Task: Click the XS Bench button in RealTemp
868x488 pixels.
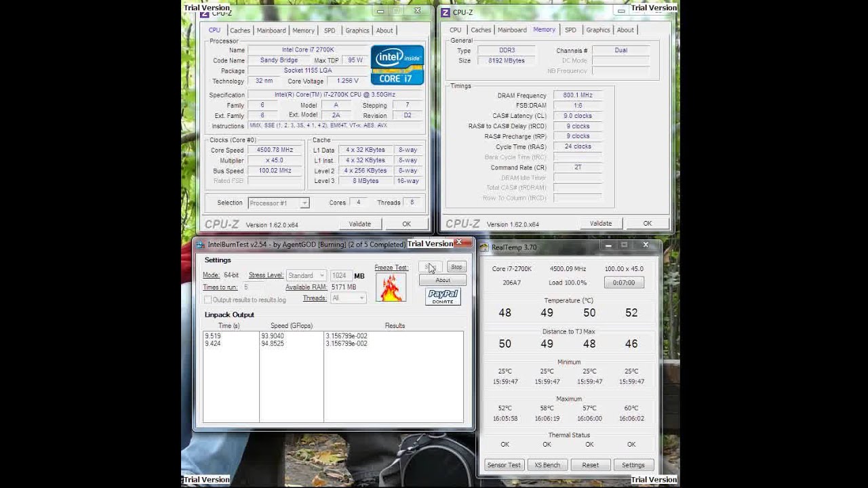Action: [547, 465]
